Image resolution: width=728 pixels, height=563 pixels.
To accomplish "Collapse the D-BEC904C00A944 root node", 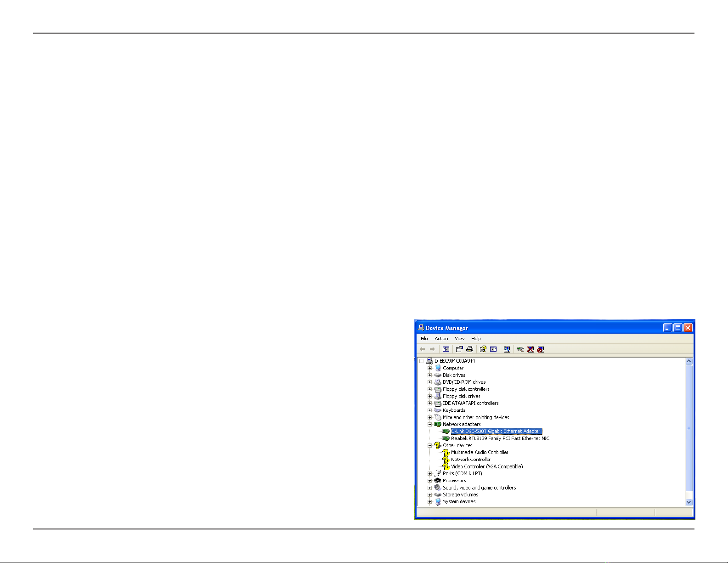I will pos(421,361).
